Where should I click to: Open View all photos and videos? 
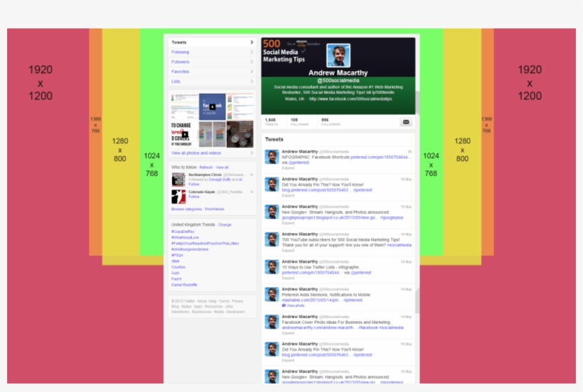[196, 153]
